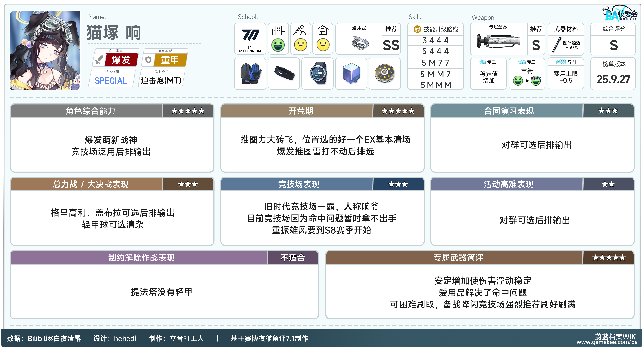Click the Millennium school logo icon
The image size is (644, 349).
[250, 36]
